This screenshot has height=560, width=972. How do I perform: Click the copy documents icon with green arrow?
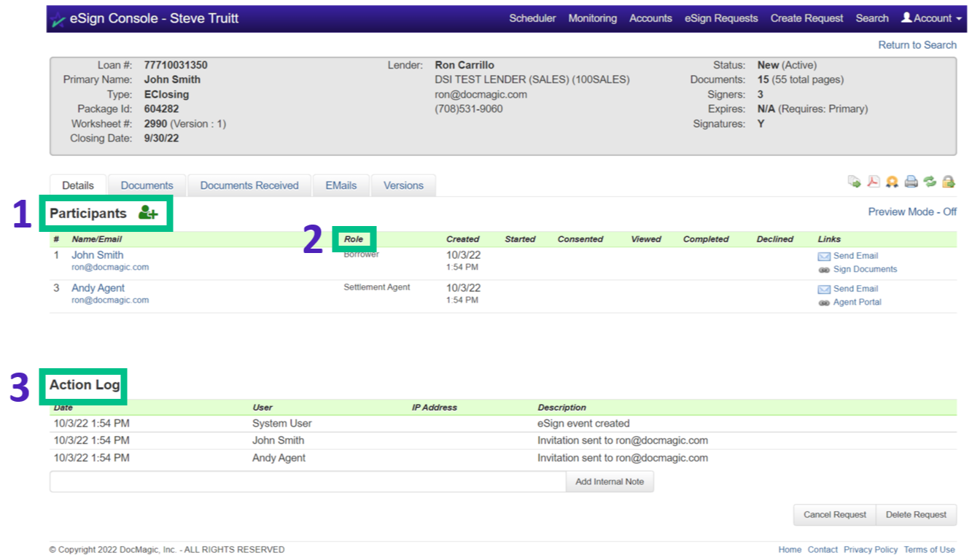click(854, 182)
